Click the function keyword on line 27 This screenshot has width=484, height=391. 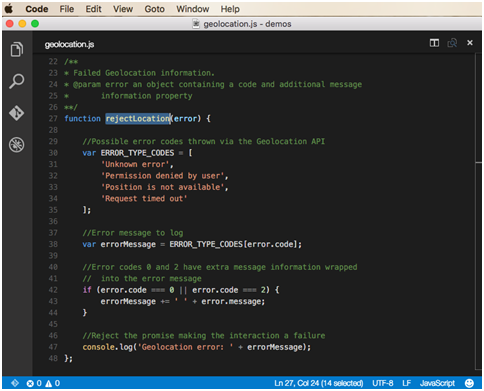pos(82,119)
